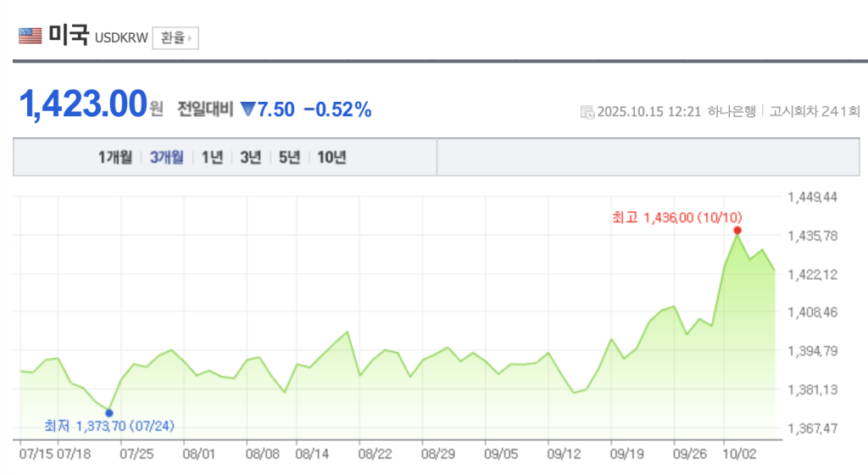Click the calendar icon beside the date
The width and height of the screenshot is (868, 475).
click(587, 112)
